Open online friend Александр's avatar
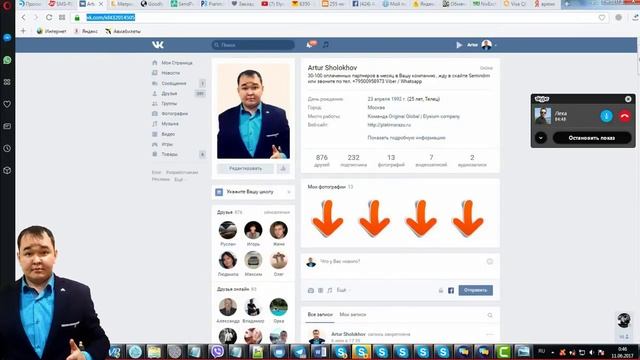Image resolution: width=640 pixels, height=360 pixels. click(228, 307)
